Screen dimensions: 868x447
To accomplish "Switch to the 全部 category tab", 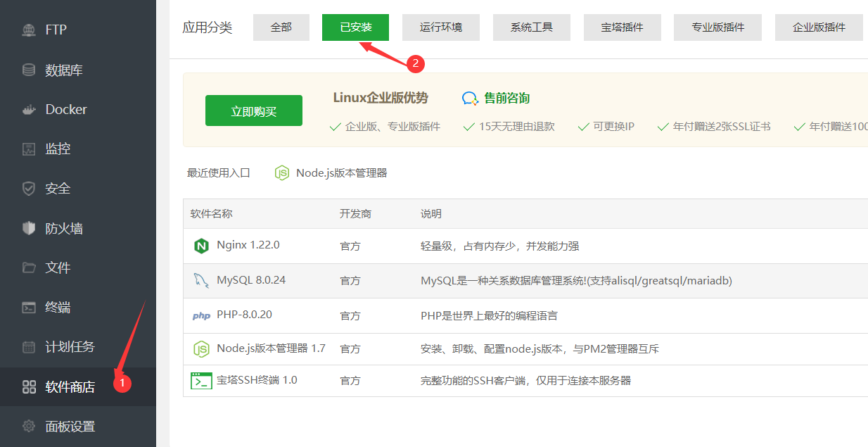I will pyautogui.click(x=281, y=27).
